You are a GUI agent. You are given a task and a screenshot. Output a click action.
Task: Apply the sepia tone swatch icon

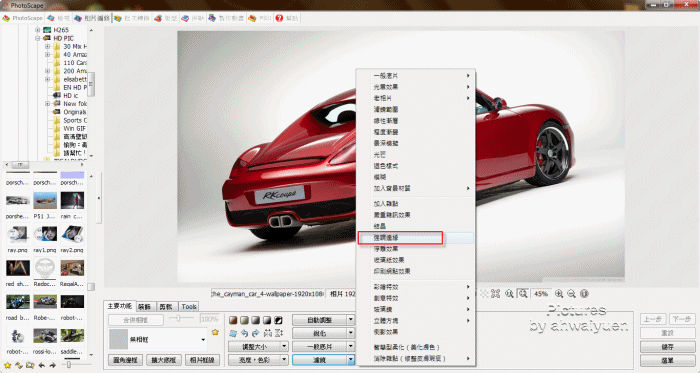[233, 320]
